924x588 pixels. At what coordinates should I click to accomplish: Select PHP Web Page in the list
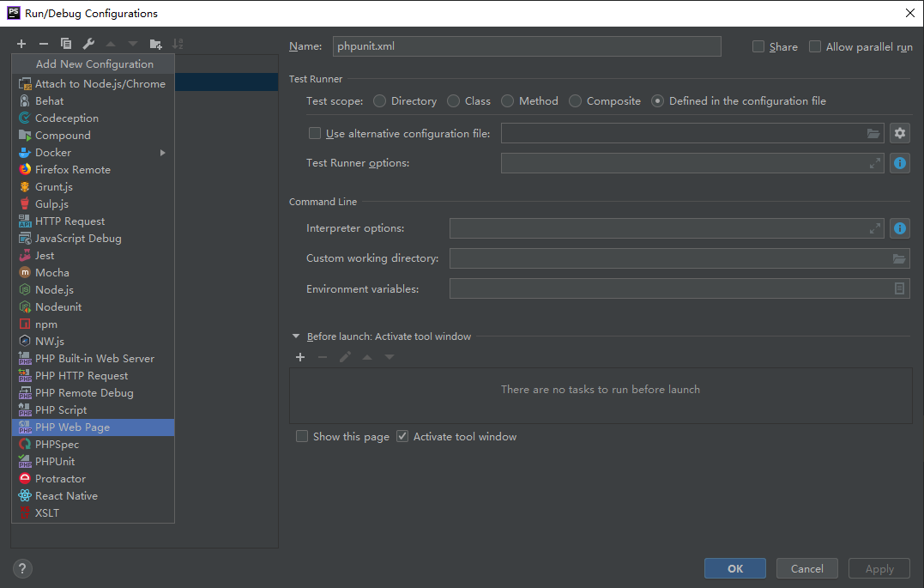(x=72, y=427)
